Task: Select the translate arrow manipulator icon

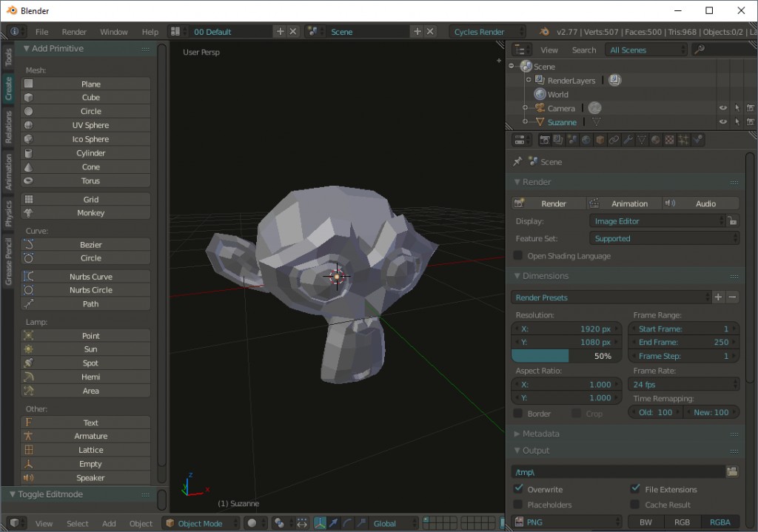Action: pos(334,523)
